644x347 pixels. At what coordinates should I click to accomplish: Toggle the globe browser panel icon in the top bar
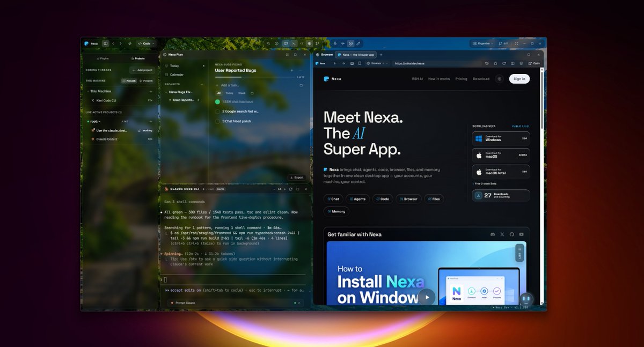coord(309,43)
